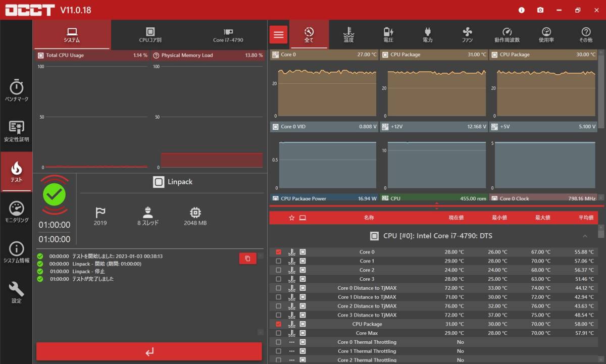Check the Core 1 graph checkbox
606x364 pixels.
point(278,261)
